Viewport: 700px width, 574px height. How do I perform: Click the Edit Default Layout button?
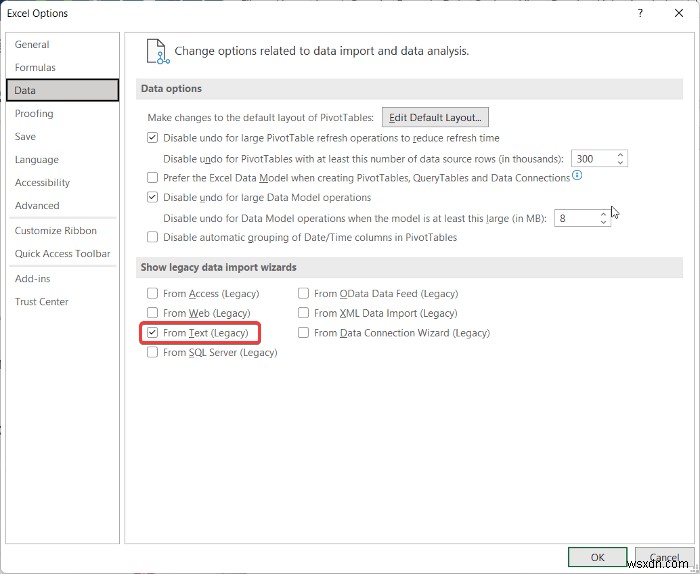tap(435, 117)
